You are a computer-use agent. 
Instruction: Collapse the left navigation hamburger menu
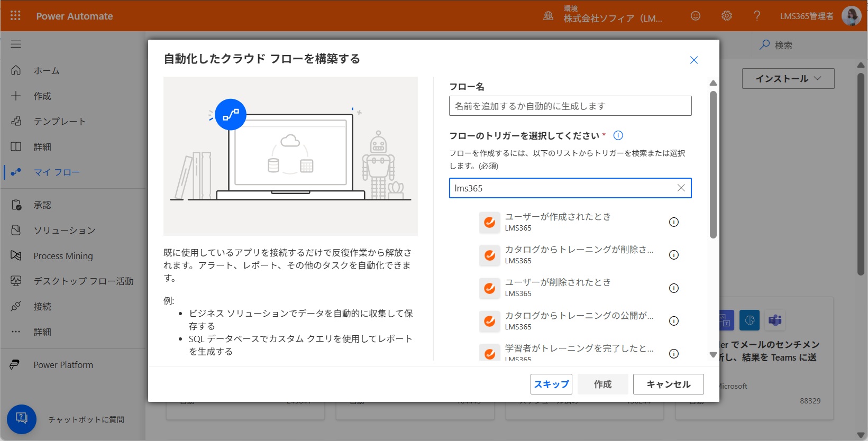pos(16,44)
